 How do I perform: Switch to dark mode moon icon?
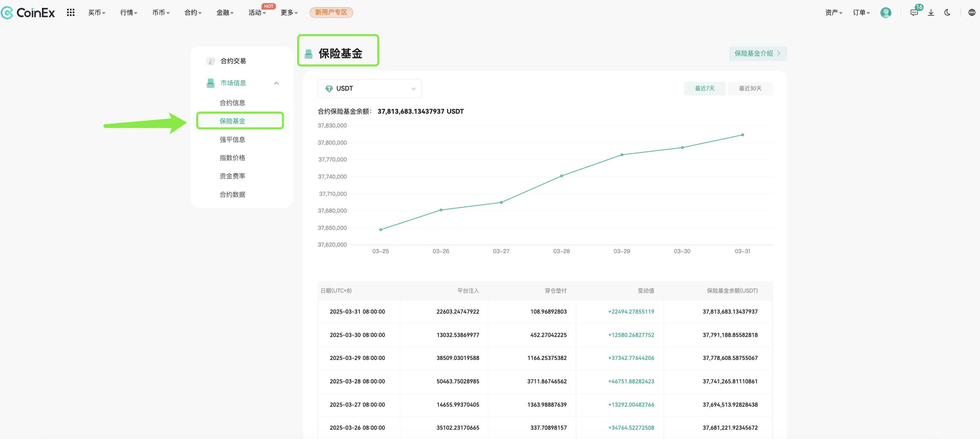tap(947, 13)
